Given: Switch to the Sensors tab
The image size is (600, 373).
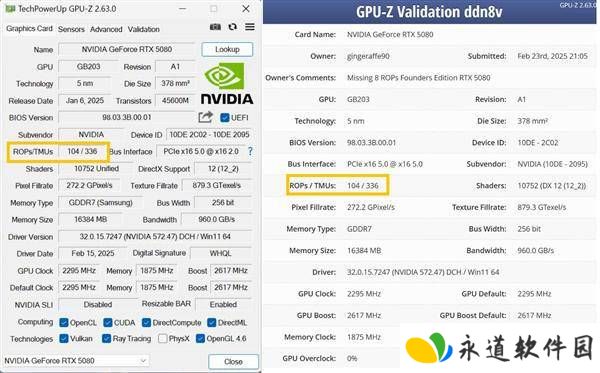Looking at the screenshot, I should (x=71, y=29).
